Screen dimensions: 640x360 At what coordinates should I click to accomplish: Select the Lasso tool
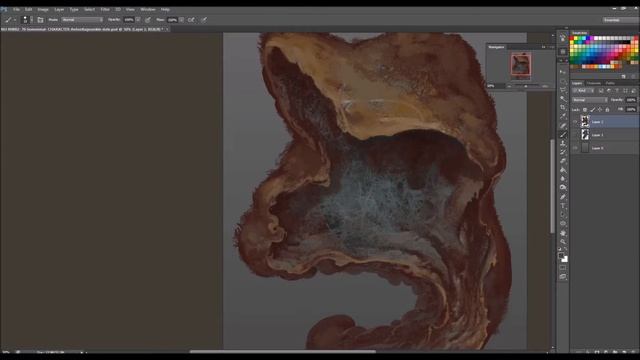click(563, 90)
